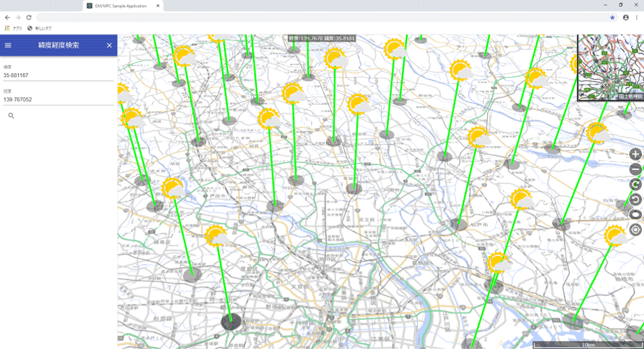Reload the page with browser refresh button
Viewport: 644px width, 349px height.
coord(29,18)
